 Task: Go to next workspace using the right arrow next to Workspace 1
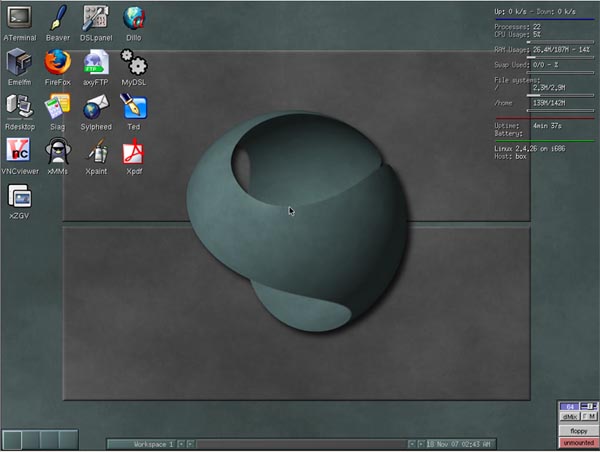190,444
